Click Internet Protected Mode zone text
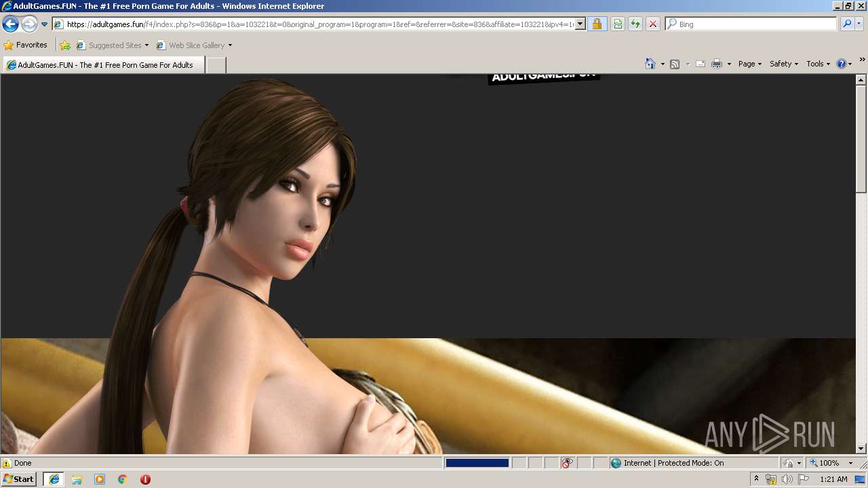 point(673,463)
